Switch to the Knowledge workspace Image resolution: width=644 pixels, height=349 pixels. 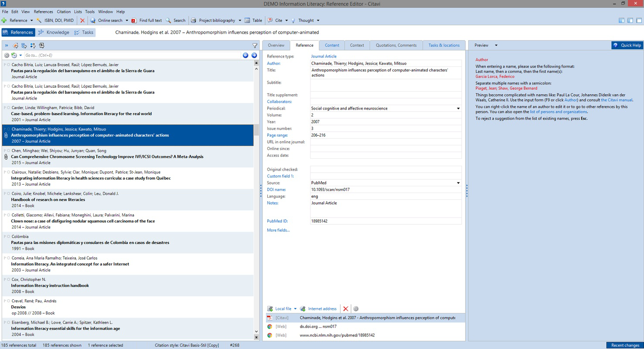[x=54, y=32]
